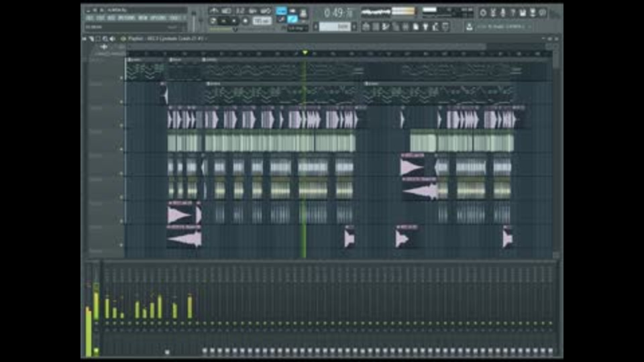Click the transport Record button
The width and height of the screenshot is (644, 362).
[x=246, y=21]
